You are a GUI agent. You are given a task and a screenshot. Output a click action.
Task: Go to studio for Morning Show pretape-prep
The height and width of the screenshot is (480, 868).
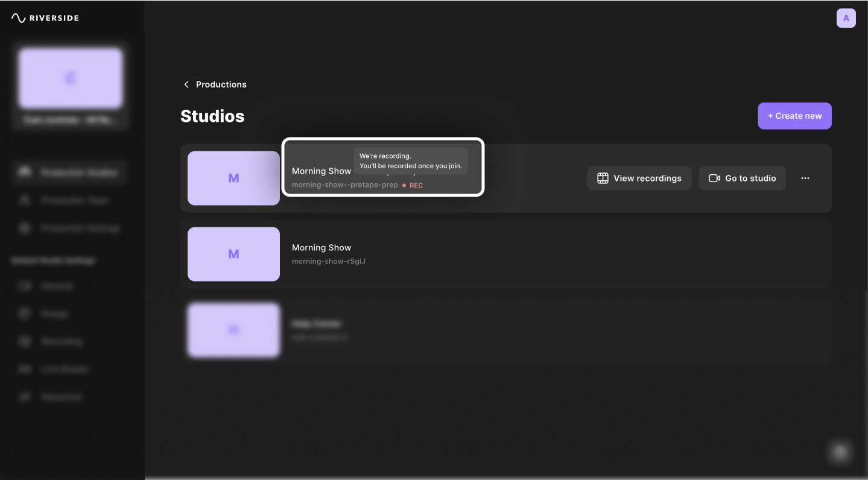(x=742, y=178)
